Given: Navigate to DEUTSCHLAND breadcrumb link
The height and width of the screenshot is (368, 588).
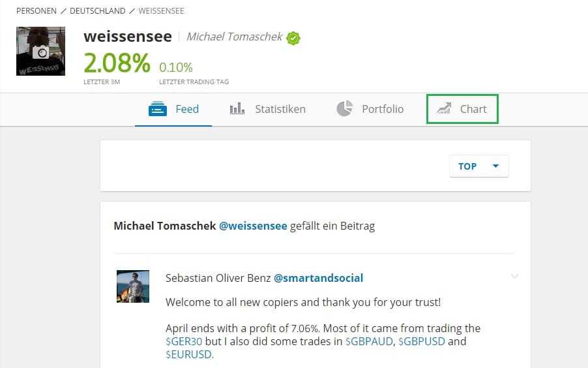Looking at the screenshot, I should click(x=96, y=11).
